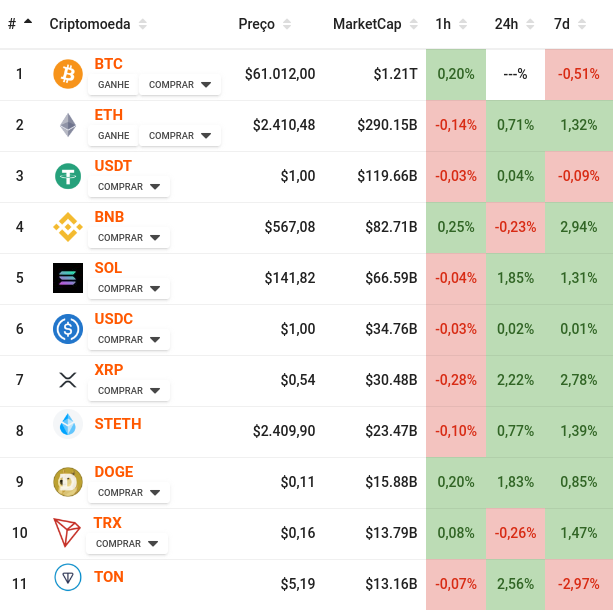Viewport: 613px width, 610px height.
Task: Sort table by Preço column
Action: tap(265, 24)
